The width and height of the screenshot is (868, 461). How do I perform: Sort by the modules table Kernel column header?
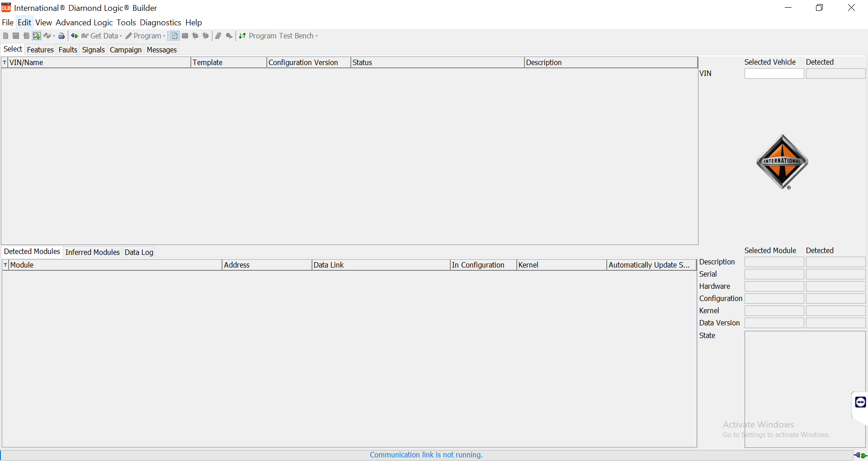[x=561, y=265]
